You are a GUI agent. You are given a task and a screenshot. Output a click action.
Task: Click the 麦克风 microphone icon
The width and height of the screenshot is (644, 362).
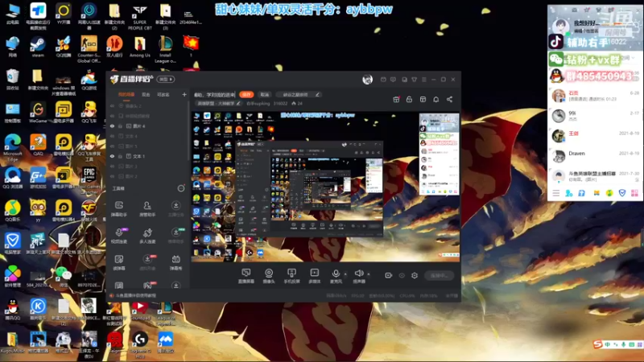pos(336,274)
